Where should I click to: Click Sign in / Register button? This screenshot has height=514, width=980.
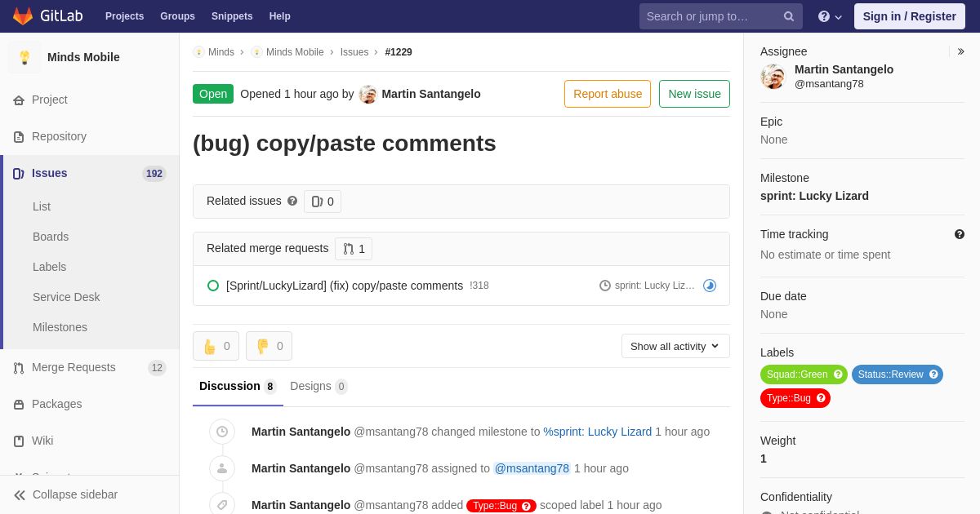coord(909,16)
